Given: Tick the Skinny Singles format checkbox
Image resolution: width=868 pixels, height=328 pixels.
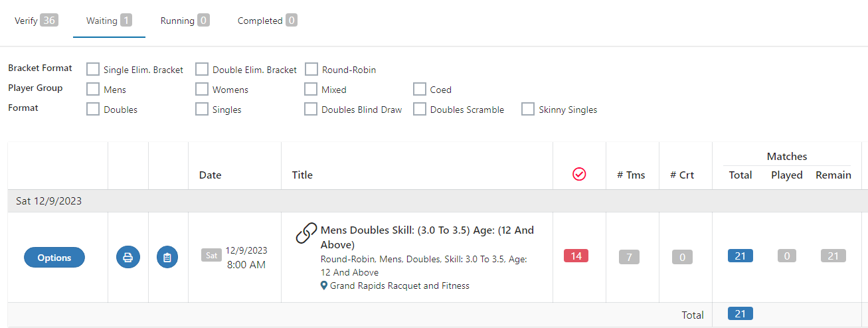Looking at the screenshot, I should coord(528,109).
